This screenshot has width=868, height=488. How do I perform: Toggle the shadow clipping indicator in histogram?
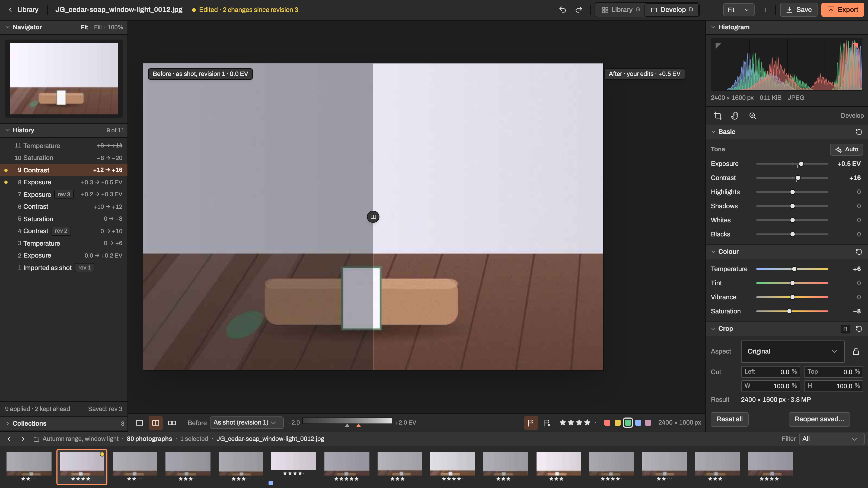click(718, 46)
